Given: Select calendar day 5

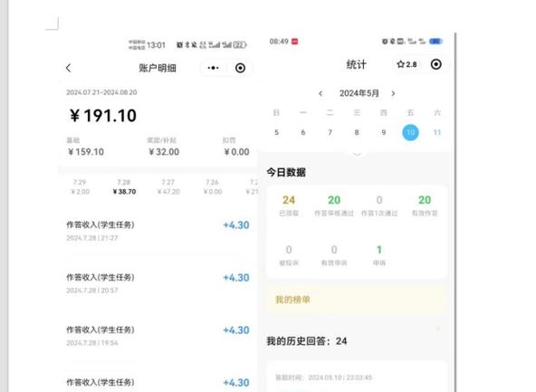Looking at the screenshot, I should pos(276,132).
